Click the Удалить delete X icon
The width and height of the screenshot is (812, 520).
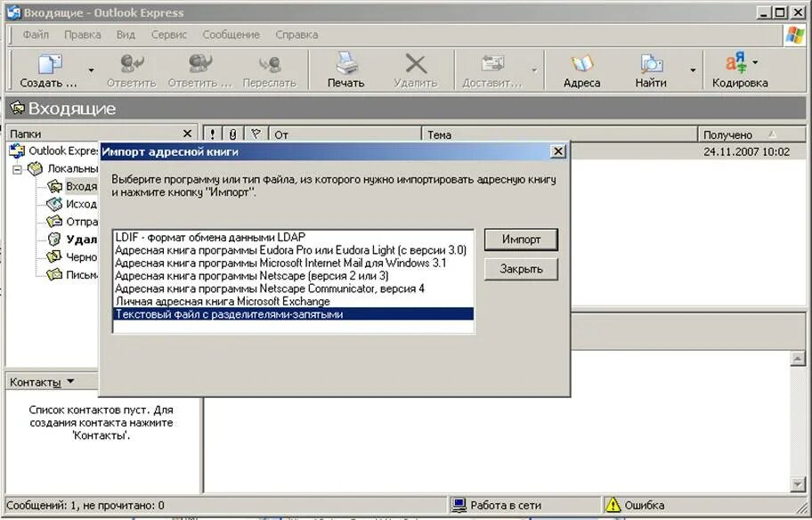415,64
